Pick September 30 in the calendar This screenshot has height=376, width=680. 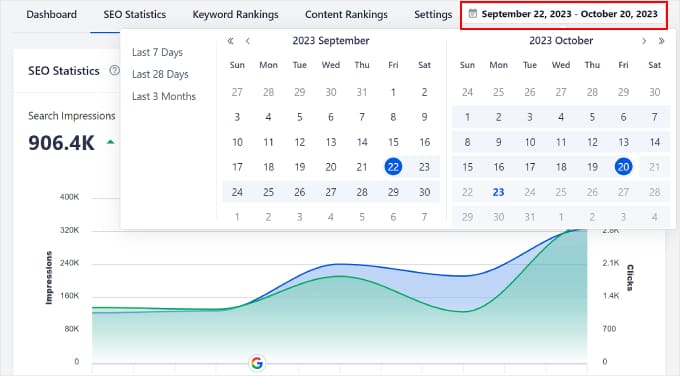pos(425,192)
